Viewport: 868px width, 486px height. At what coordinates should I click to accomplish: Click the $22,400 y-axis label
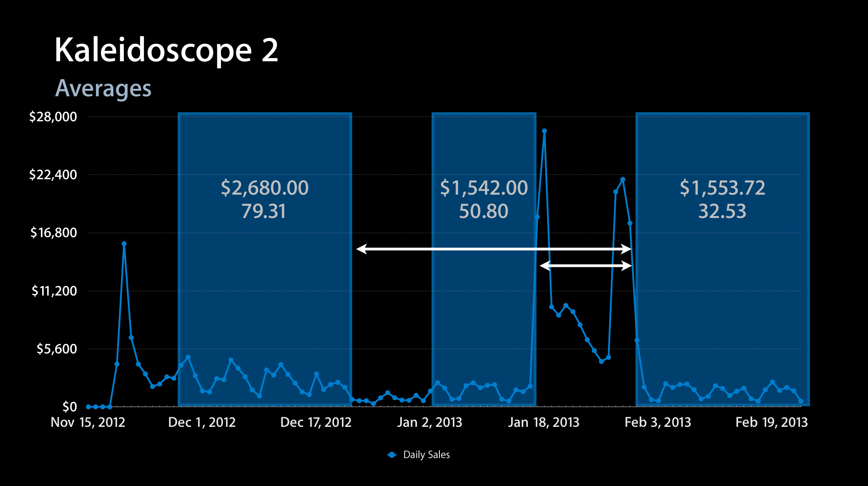53,175
